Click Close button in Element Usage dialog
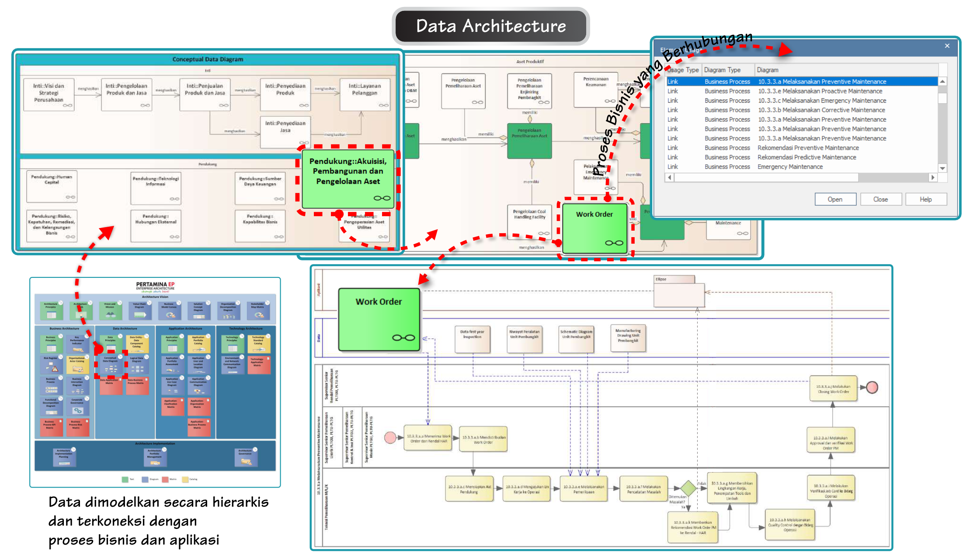 coord(881,199)
